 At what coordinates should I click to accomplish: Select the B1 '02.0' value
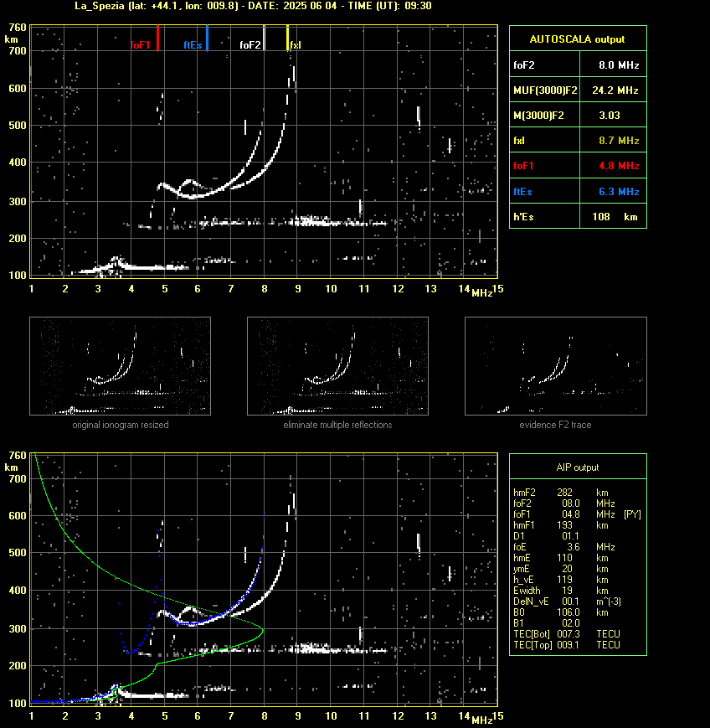pos(571,623)
